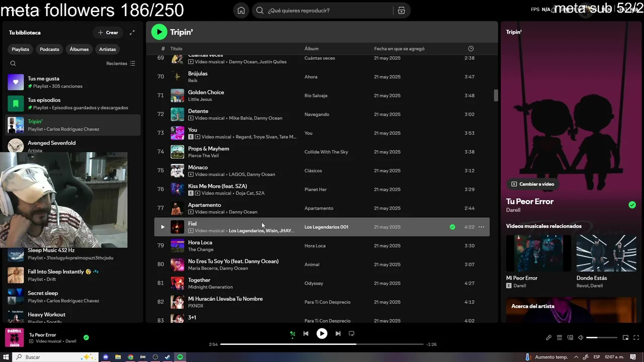644x362 pixels.
Task: Open Tus episodios playlist
Action: [73, 104]
